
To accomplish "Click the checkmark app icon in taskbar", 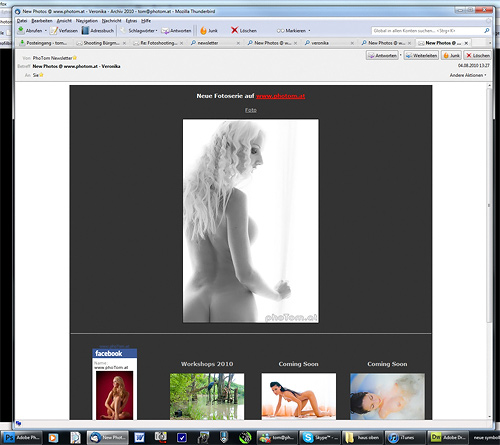I will click(182, 438).
